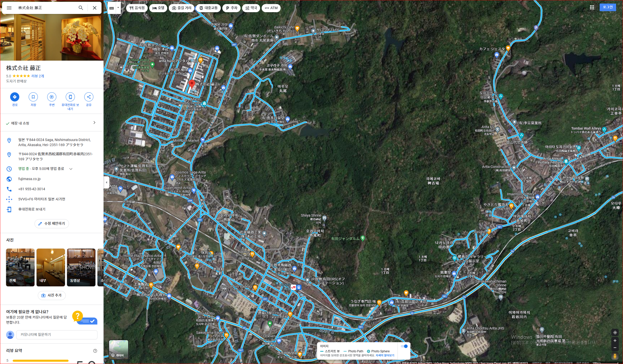The width and height of the screenshot is (623, 364).
Task: Click the 주변 nearby icon
Action: click(x=52, y=97)
